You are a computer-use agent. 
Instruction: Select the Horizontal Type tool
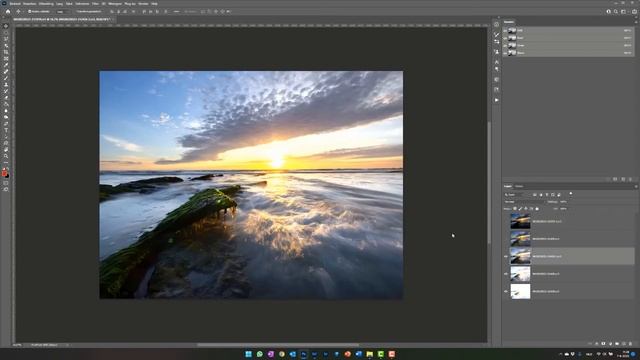point(6,130)
